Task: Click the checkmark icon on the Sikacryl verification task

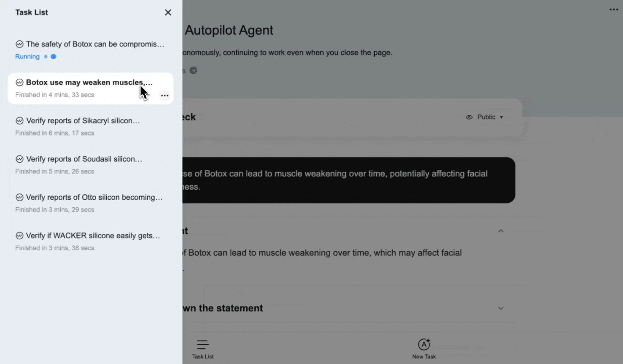Action: [19, 121]
